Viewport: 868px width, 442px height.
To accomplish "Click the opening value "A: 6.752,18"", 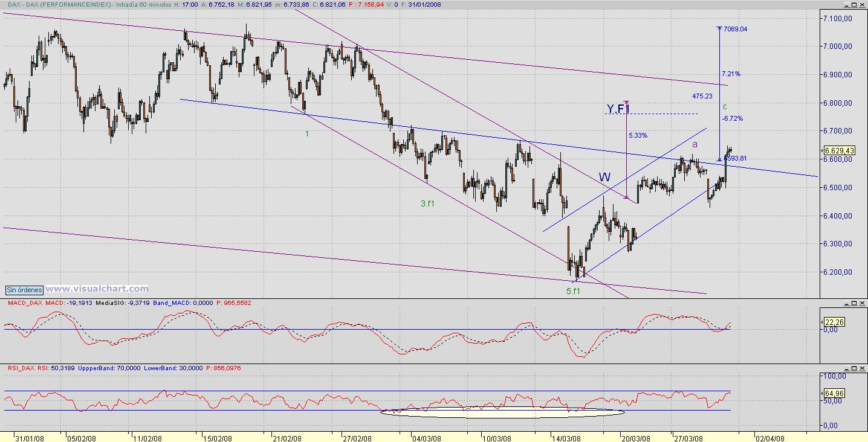I will tap(218, 4).
